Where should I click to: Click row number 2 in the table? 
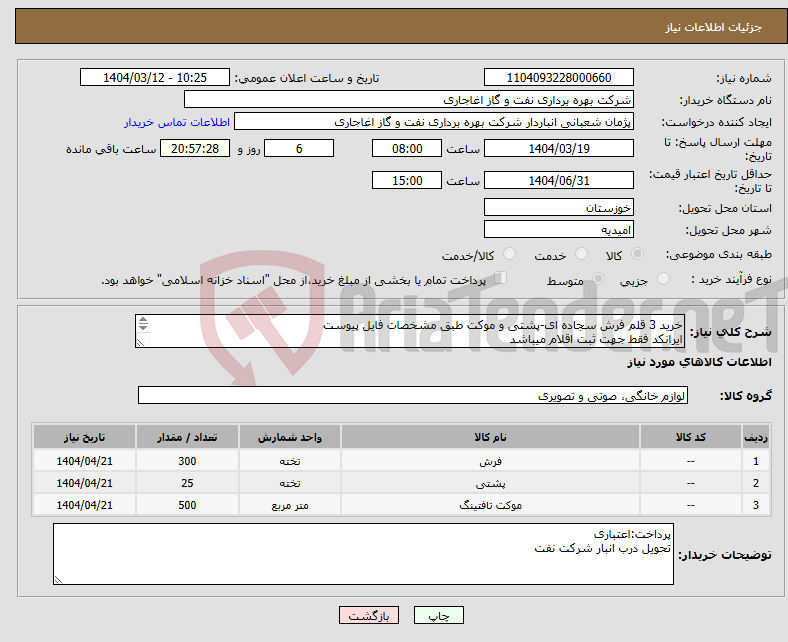coord(755,483)
